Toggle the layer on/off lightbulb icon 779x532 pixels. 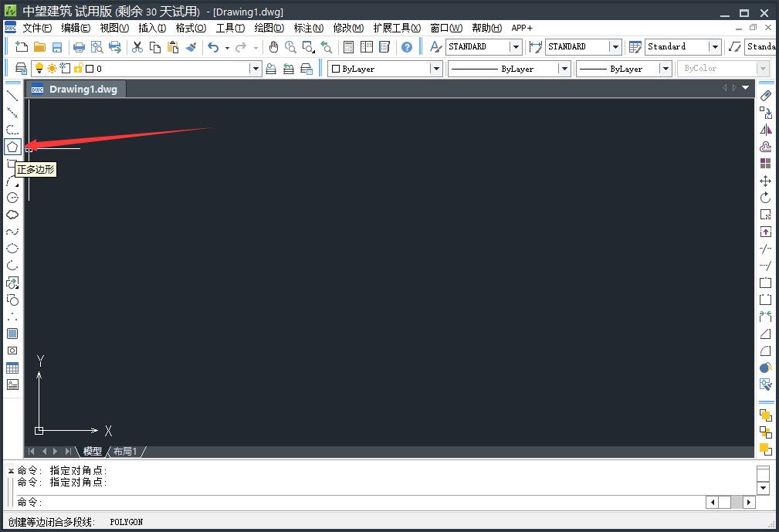pyautogui.click(x=40, y=69)
